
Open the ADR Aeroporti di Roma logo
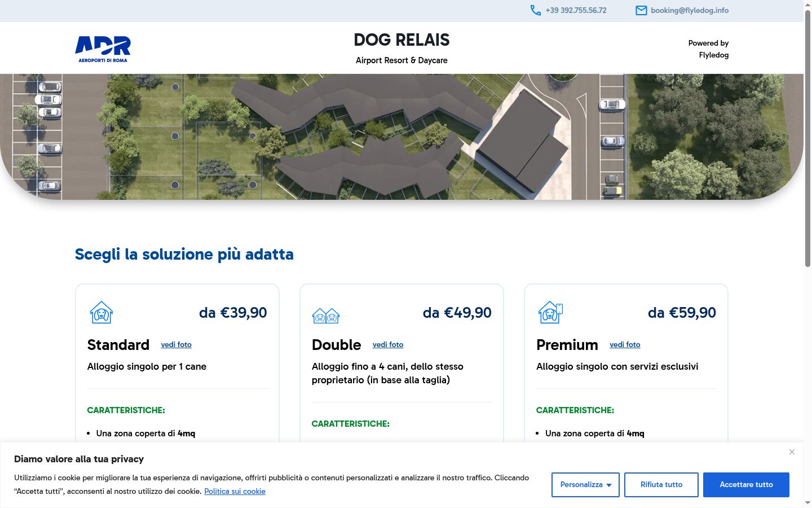pos(103,49)
